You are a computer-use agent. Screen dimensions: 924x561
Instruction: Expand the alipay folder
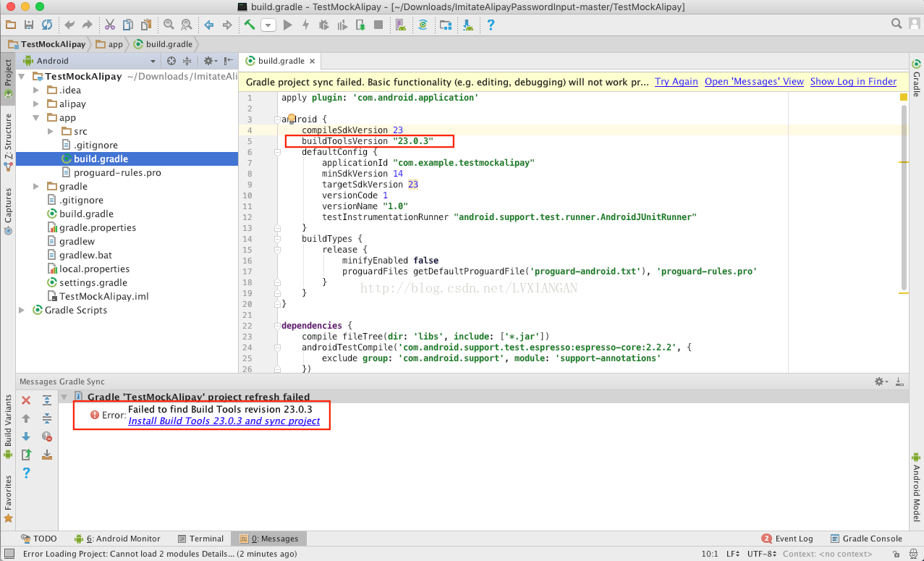tap(36, 104)
